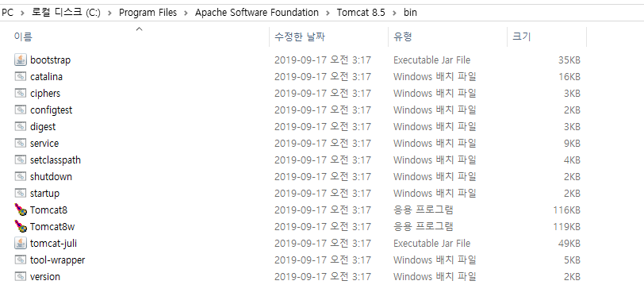The width and height of the screenshot is (644, 300).
Task: Click the 16KB size of catalina
Action: pyautogui.click(x=569, y=76)
